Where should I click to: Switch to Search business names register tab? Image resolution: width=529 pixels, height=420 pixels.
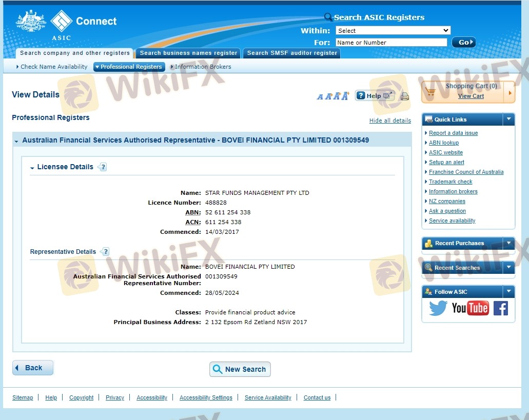pos(188,53)
